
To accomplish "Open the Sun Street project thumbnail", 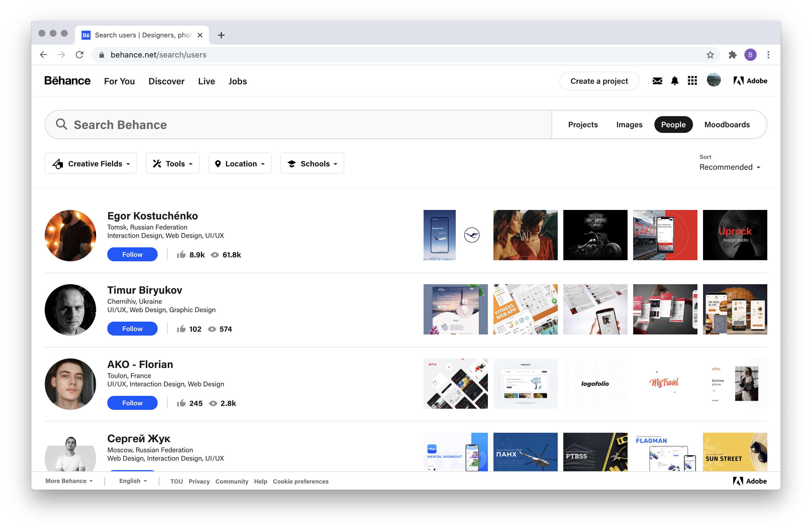I will pyautogui.click(x=735, y=452).
